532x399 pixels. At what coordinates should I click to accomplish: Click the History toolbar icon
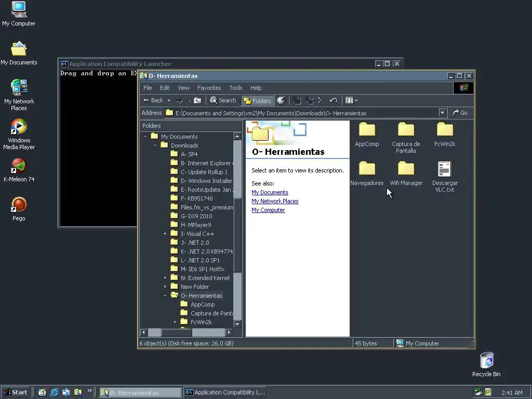coord(281,100)
